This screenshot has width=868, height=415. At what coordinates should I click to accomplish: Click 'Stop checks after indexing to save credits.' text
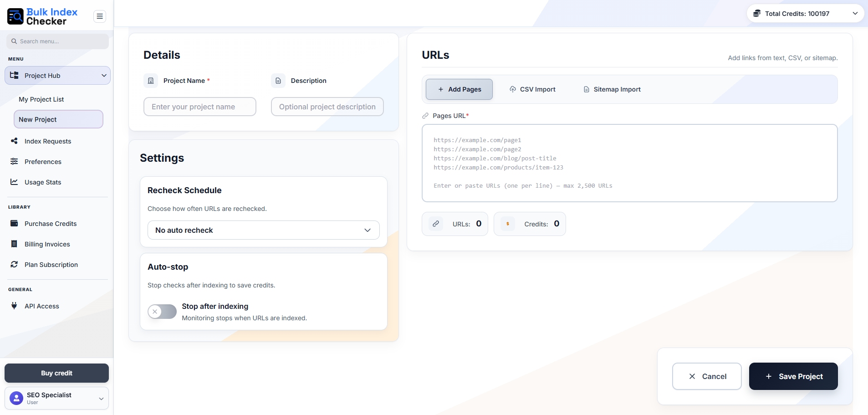(211, 285)
